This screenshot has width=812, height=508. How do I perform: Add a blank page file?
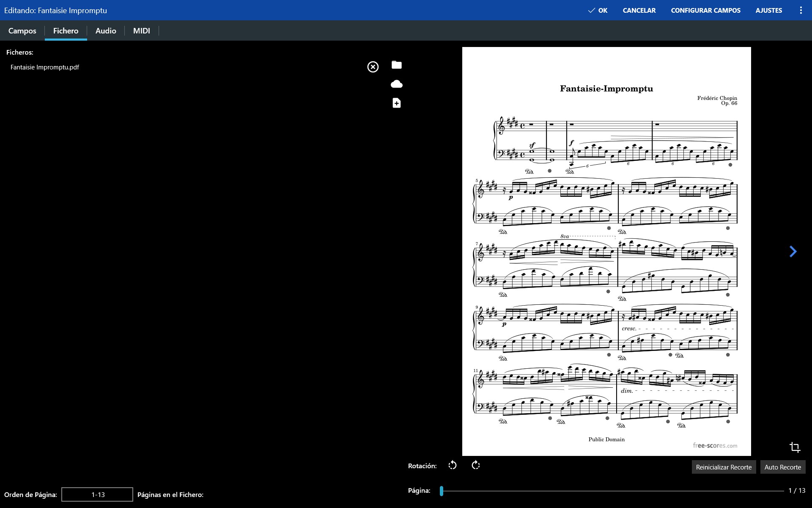click(396, 103)
